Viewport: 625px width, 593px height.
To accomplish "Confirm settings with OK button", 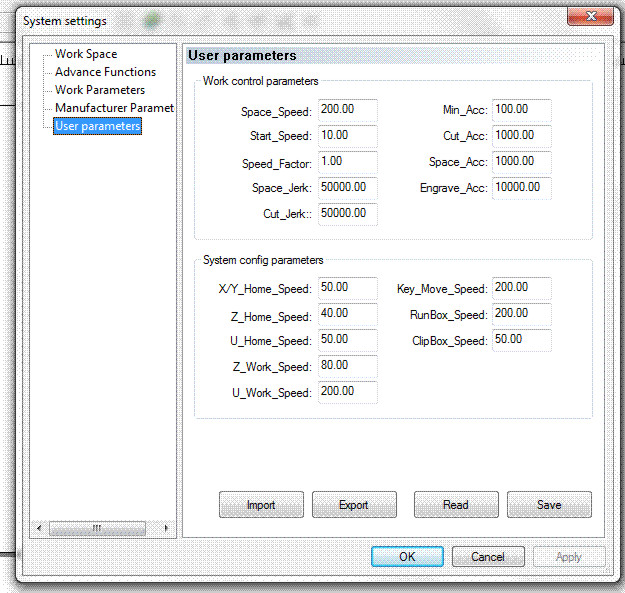I will (x=406, y=557).
